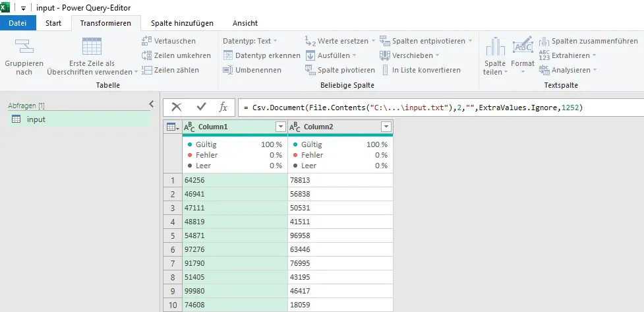Screen dimensions: 644x312
Task: Click Column1 data type ABC icon
Action: (x=189, y=127)
